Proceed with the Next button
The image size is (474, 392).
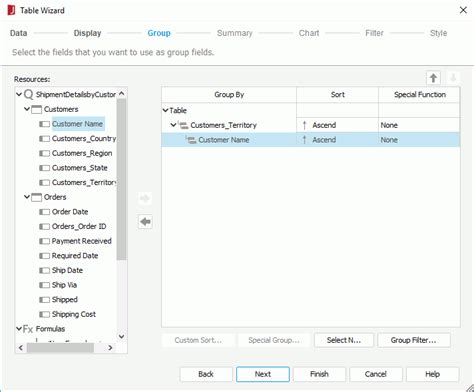tap(263, 374)
